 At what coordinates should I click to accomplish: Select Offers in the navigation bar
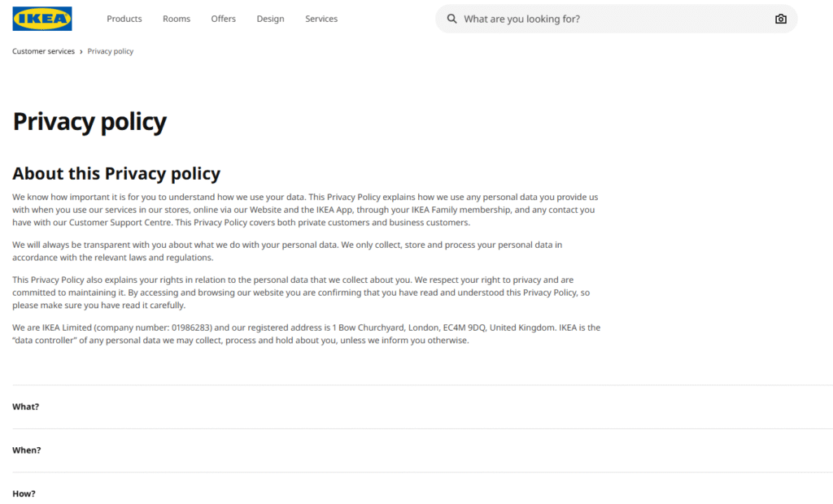coord(223,19)
